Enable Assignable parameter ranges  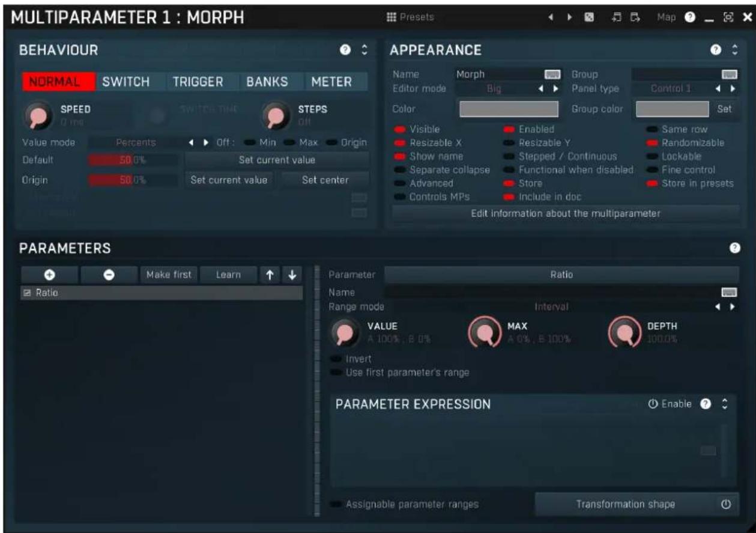pyautogui.click(x=405, y=504)
